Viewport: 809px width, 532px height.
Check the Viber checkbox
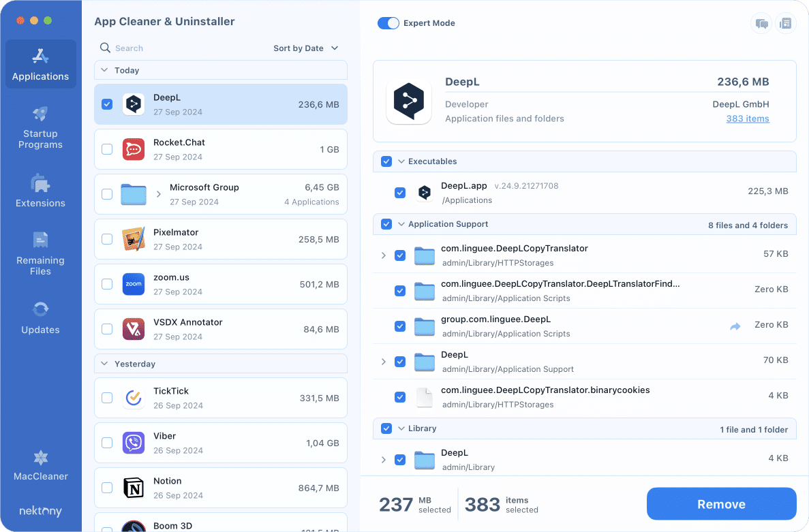tap(107, 443)
